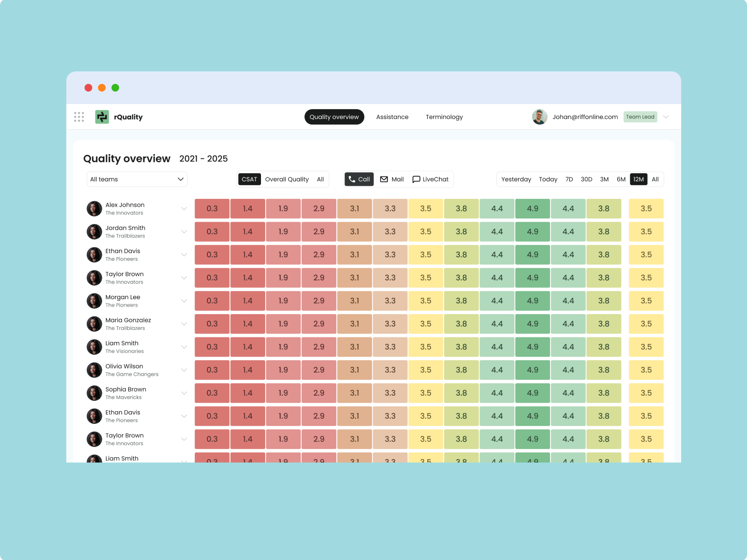
Task: Click Alex Johnson's avatar photo
Action: tap(94, 209)
